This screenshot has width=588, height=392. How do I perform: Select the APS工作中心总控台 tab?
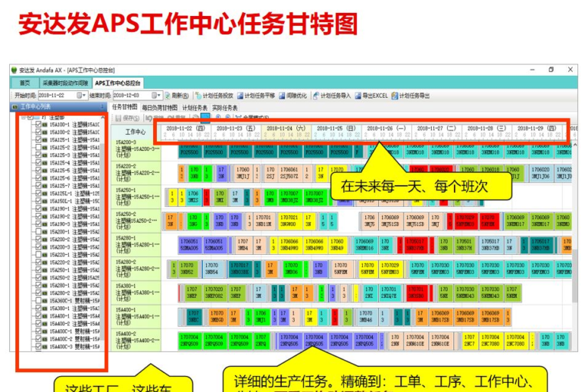[118, 83]
